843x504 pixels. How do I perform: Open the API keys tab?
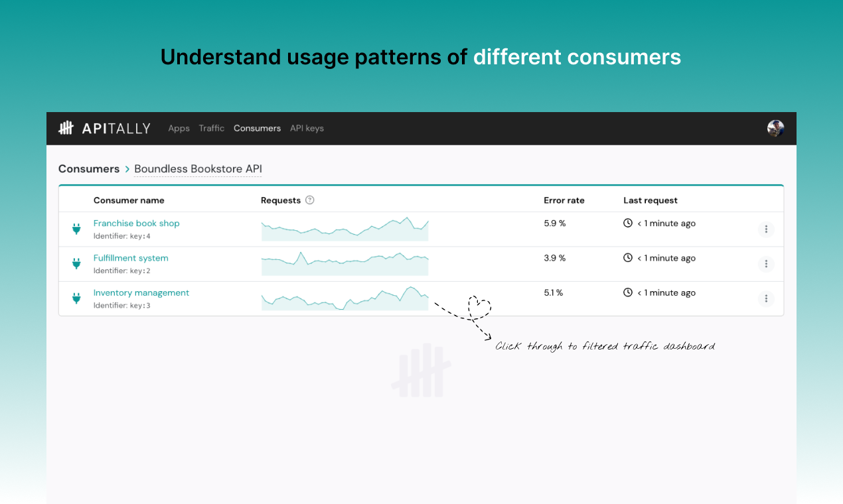point(307,128)
